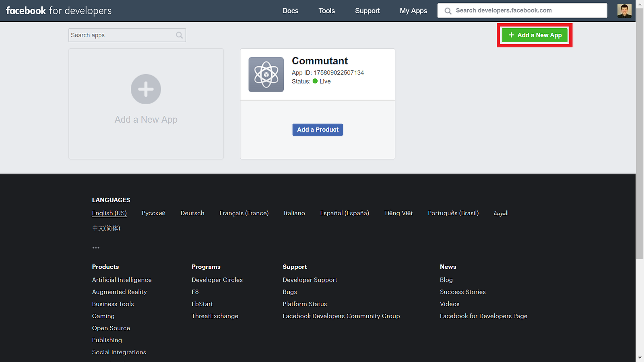This screenshot has width=644, height=362.
Task: Open the Publishing link
Action: click(x=107, y=340)
